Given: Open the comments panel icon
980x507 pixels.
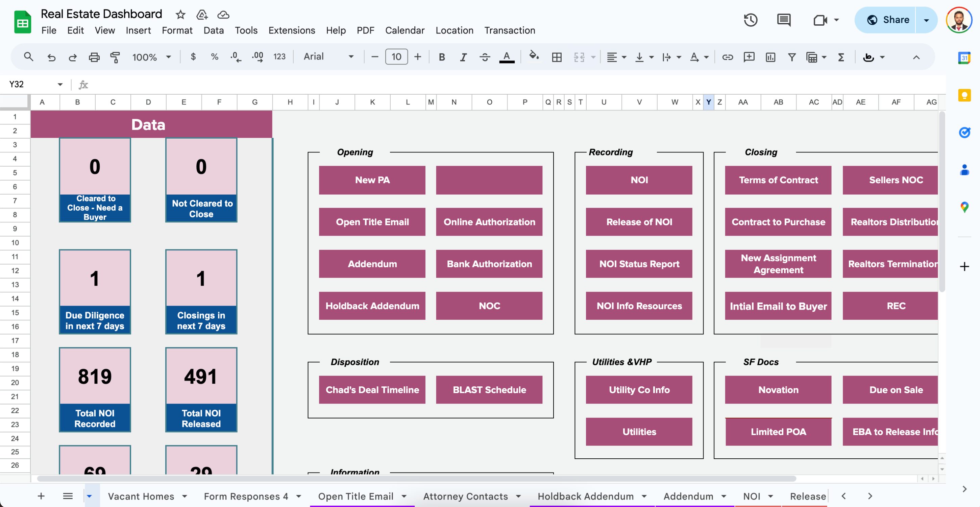Looking at the screenshot, I should (784, 20).
